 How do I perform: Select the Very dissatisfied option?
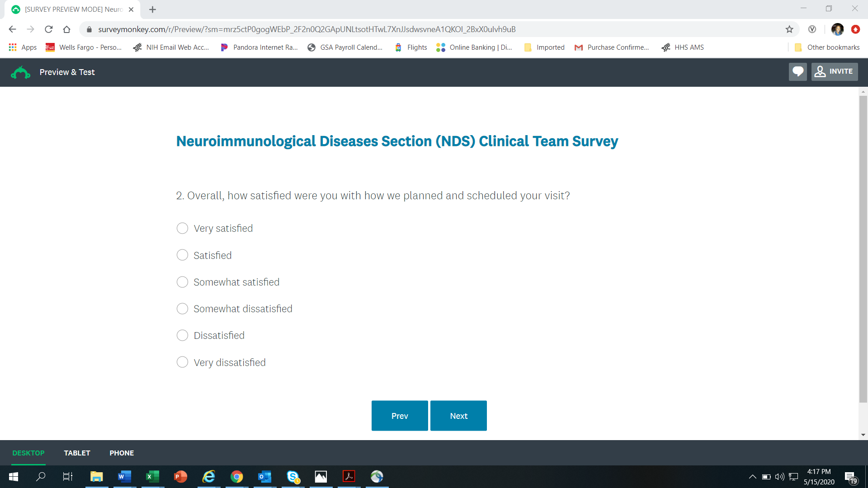182,362
